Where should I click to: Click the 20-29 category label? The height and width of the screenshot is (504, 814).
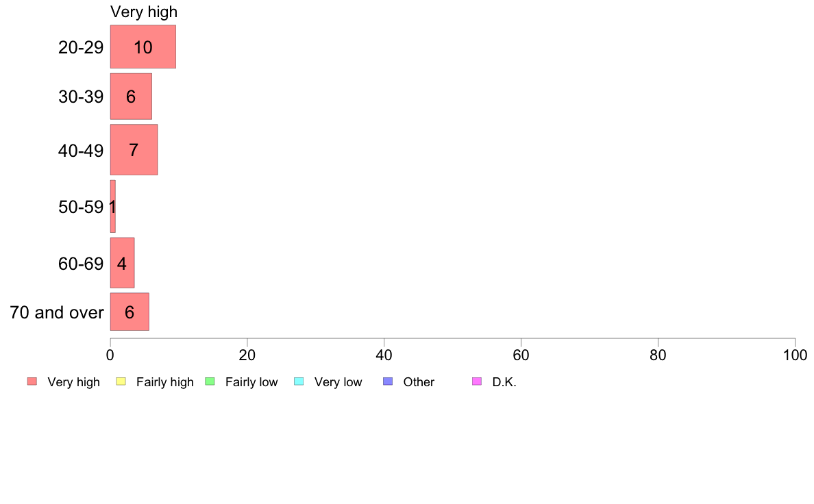[x=81, y=47]
